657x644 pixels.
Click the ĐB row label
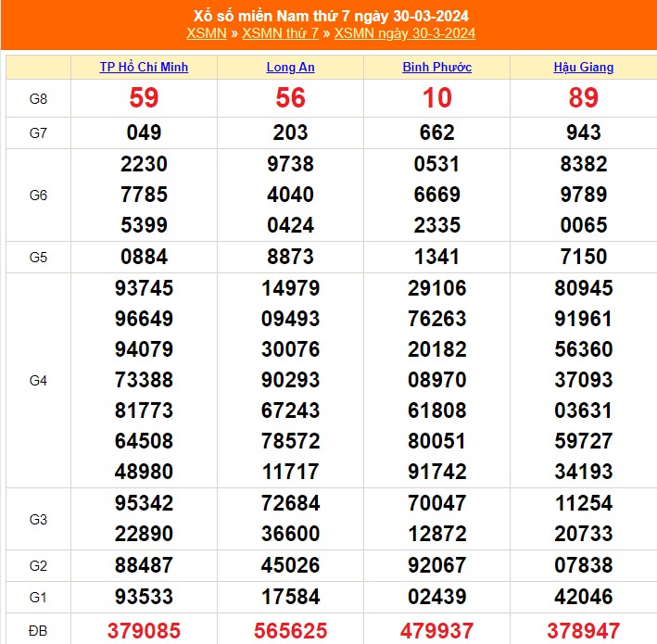[x=38, y=631]
